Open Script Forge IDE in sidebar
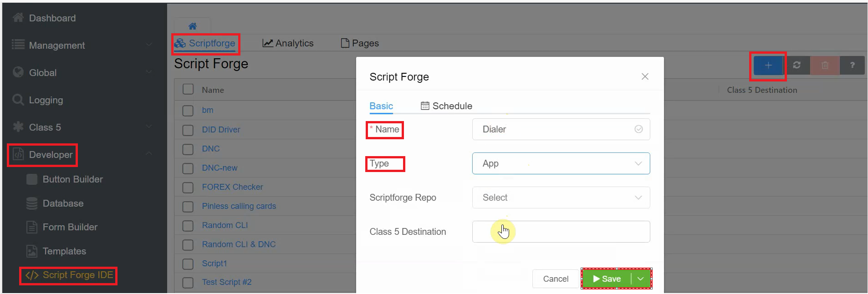The height and width of the screenshot is (294, 868). [69, 275]
